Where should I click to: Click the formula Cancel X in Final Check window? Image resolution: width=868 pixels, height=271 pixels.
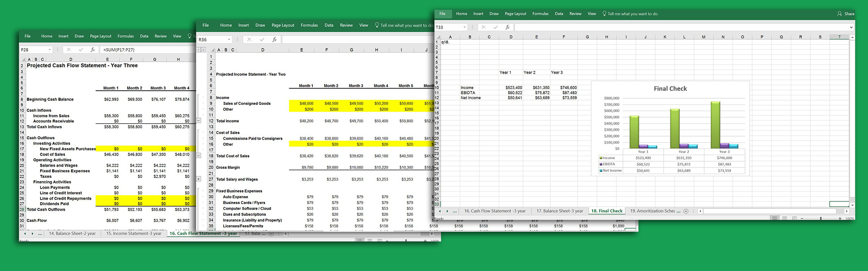(483, 27)
